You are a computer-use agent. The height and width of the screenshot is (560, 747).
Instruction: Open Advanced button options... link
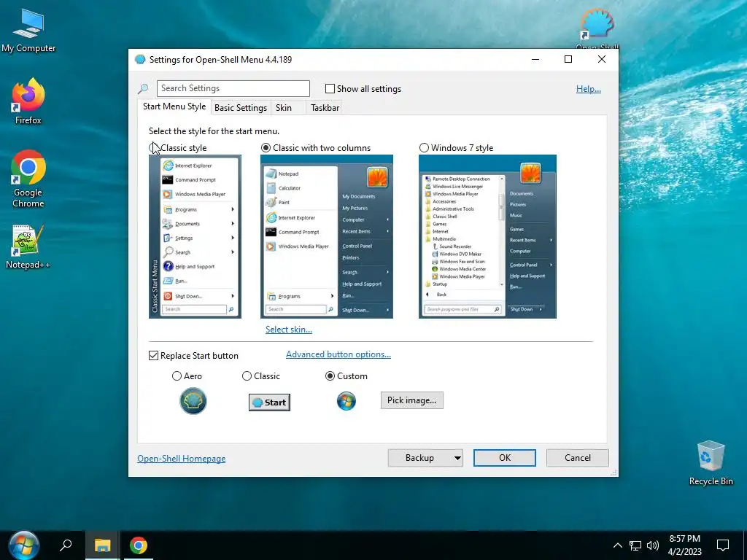(338, 354)
